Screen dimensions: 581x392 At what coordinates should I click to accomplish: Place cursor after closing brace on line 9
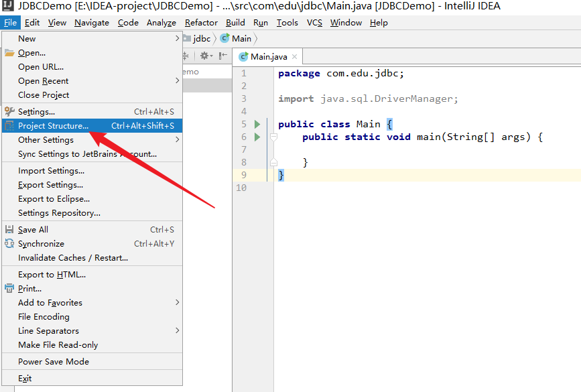coord(285,175)
